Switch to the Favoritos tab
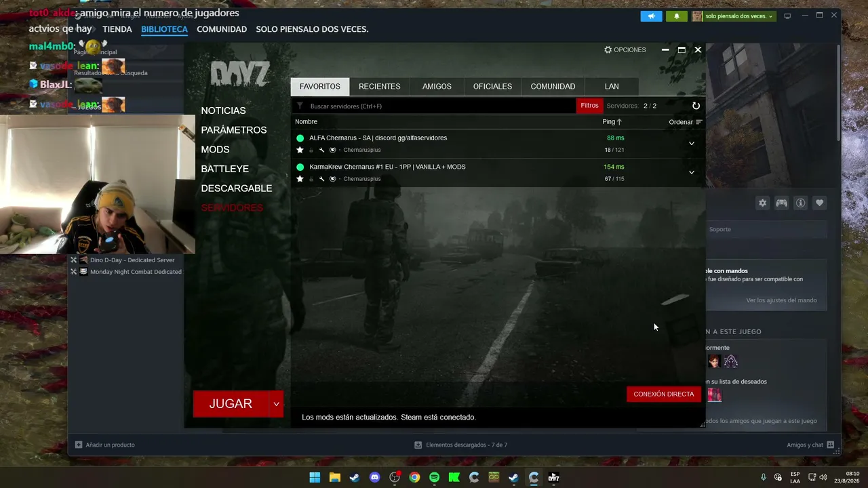Viewport: 868px width, 488px height. [320, 87]
